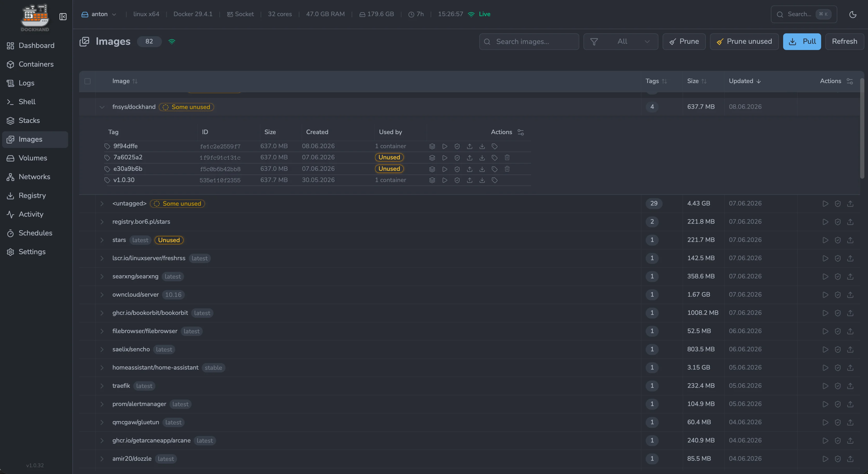This screenshot has height=474, width=868.
Task: Expand the lscr.io/linuxserver/freshrss row
Action: (102, 258)
